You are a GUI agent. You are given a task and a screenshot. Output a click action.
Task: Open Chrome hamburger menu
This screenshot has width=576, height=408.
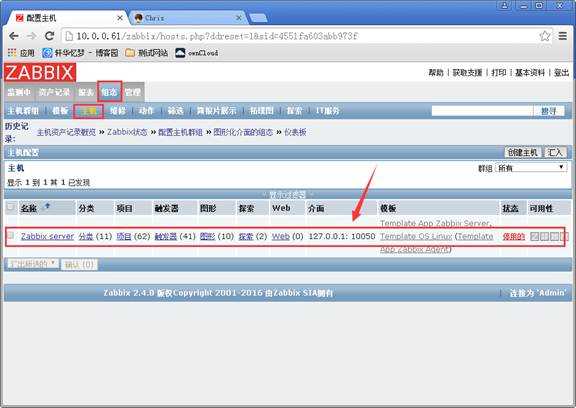(562, 36)
